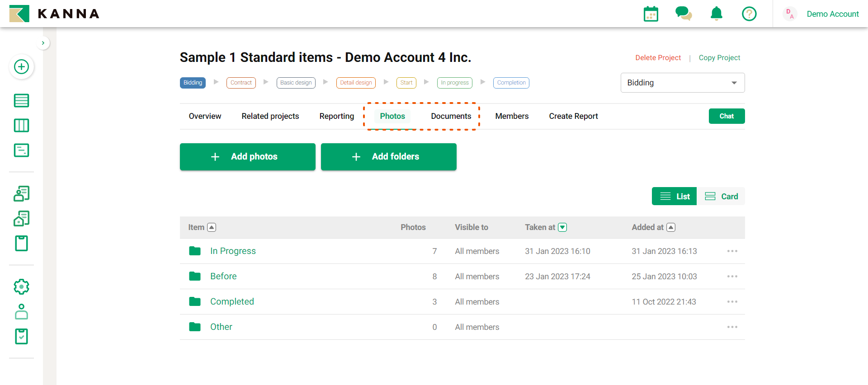This screenshot has width=868, height=385.
Task: Open the In Progress folder
Action: pos(232,251)
